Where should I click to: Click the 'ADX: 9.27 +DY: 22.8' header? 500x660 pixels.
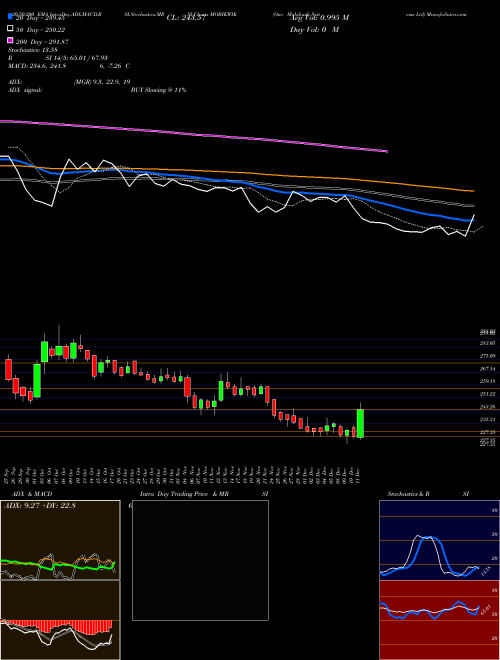[x=40, y=506]
